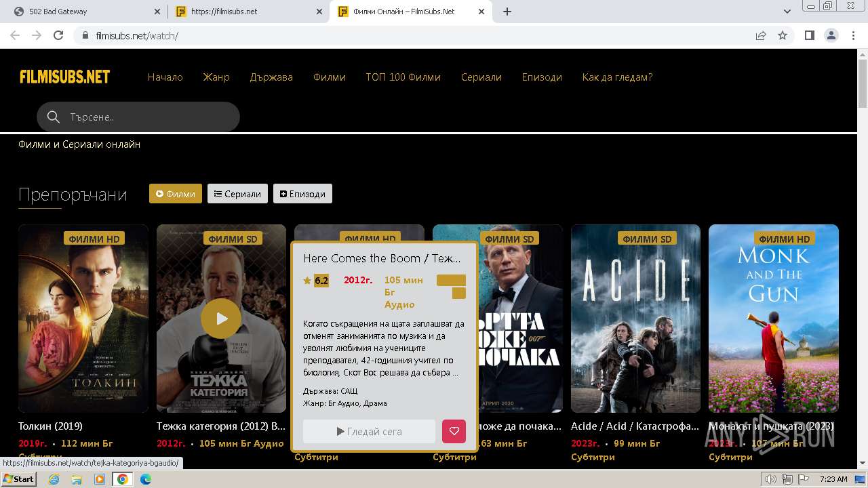
Task: Bookmark this page with star icon
Action: (x=783, y=35)
